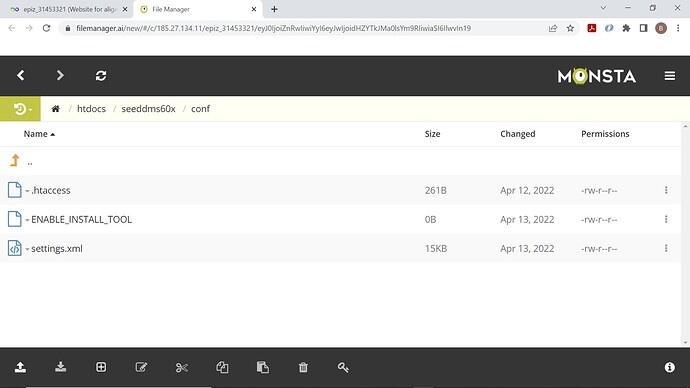Sort files by Permissions column
This screenshot has height=388, width=690.
tap(605, 134)
